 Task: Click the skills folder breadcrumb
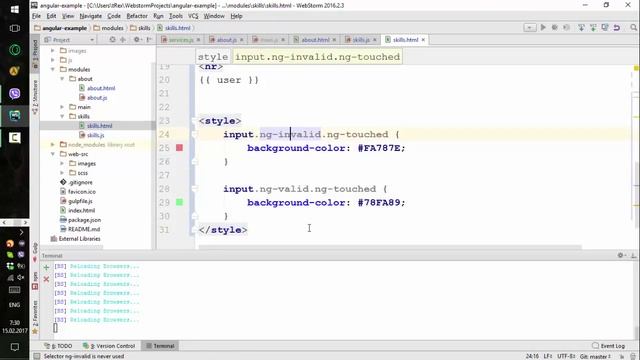point(140,28)
